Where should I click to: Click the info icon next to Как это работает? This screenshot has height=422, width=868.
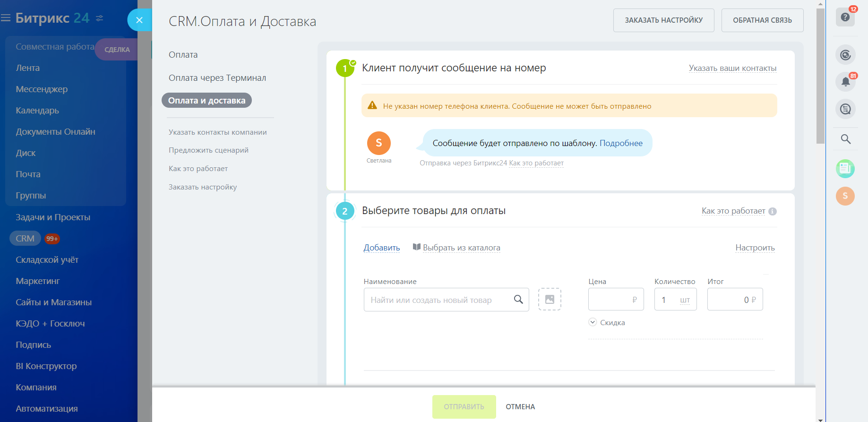[773, 211]
